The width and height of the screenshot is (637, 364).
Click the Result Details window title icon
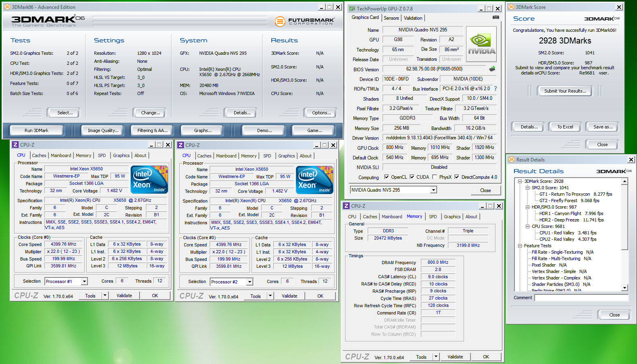point(511,159)
